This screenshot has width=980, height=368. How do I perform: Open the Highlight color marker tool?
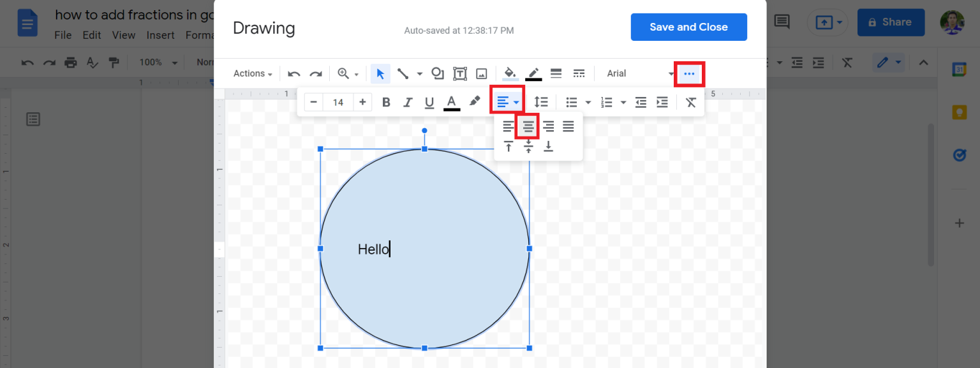[475, 102]
